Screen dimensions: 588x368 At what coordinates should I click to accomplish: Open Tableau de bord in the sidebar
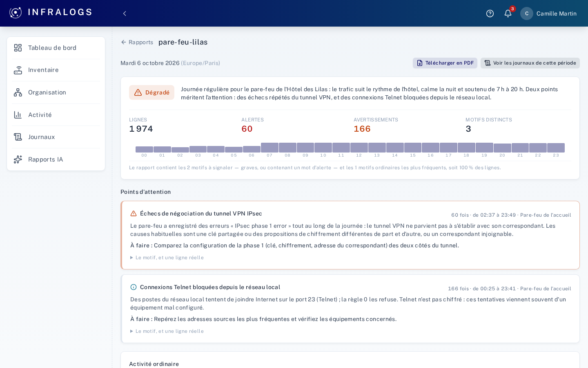(x=56, y=48)
